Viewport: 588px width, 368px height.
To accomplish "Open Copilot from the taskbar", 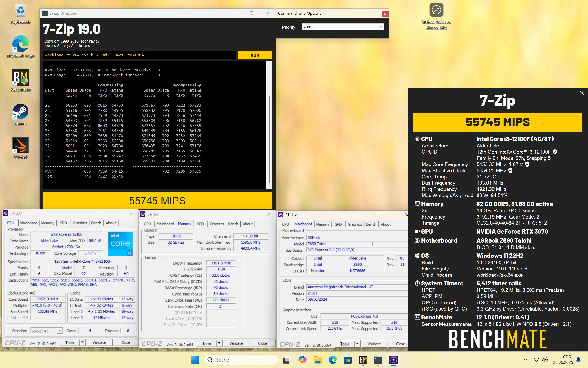I will 302,360.
